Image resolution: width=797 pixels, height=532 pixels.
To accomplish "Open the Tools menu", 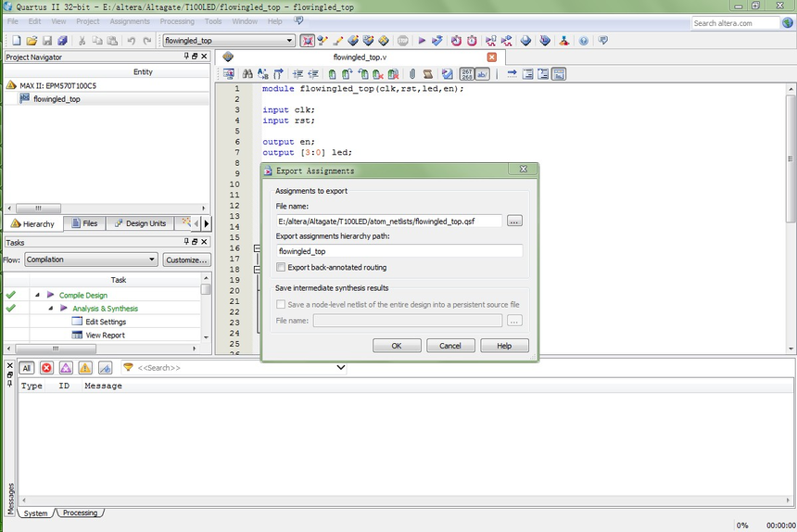I will (213, 21).
